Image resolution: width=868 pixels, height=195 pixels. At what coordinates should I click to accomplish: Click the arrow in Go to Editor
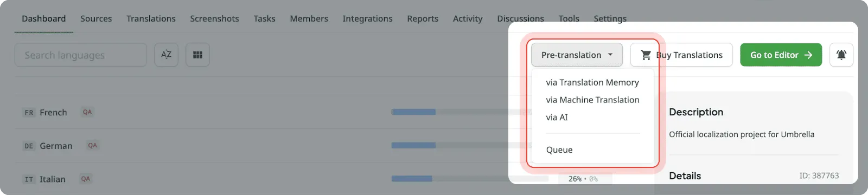(x=808, y=55)
